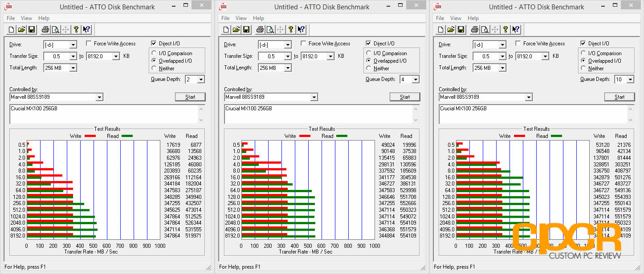Click Print icon in Queue Depth 4 window

click(260, 30)
